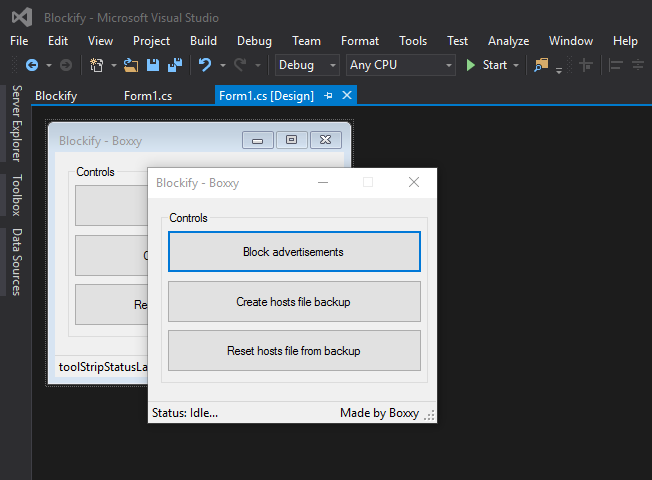Screen dimensions: 652x480
Task: Pin the Form1.cs [Design] tab
Action: coord(328,96)
